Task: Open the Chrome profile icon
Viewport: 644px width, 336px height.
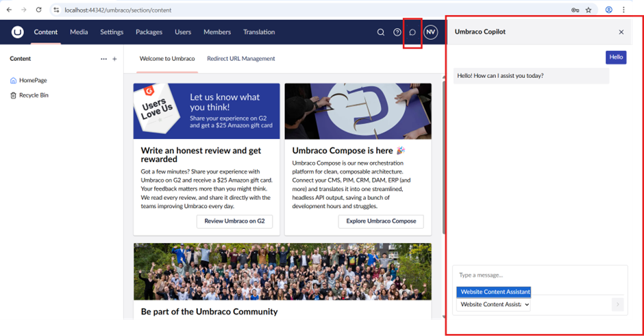Action: coord(608,10)
